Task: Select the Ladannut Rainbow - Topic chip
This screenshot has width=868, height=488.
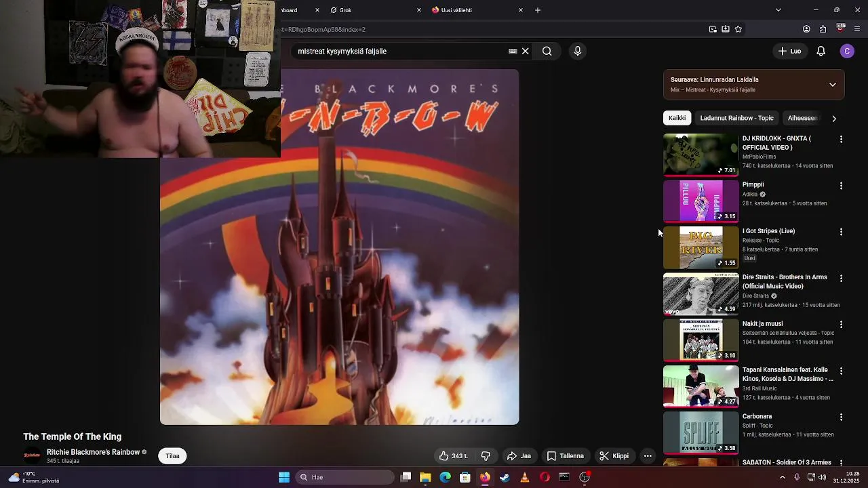Action: pyautogui.click(x=736, y=118)
